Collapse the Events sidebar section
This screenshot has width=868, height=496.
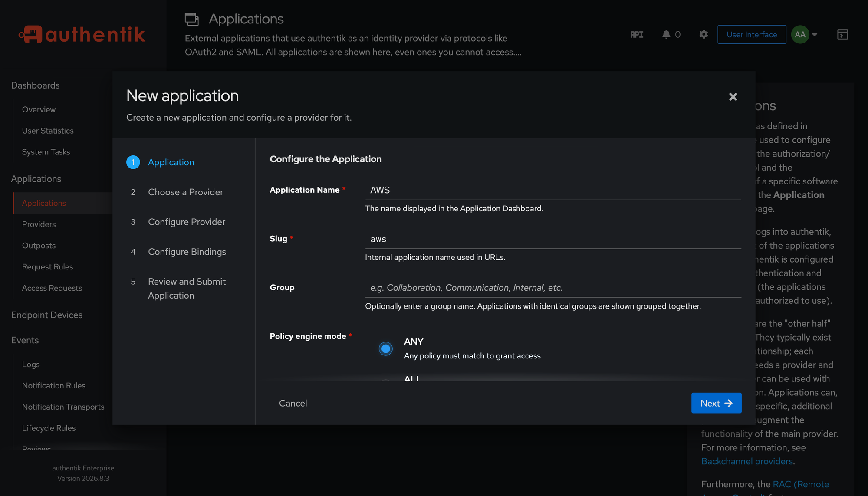point(25,340)
